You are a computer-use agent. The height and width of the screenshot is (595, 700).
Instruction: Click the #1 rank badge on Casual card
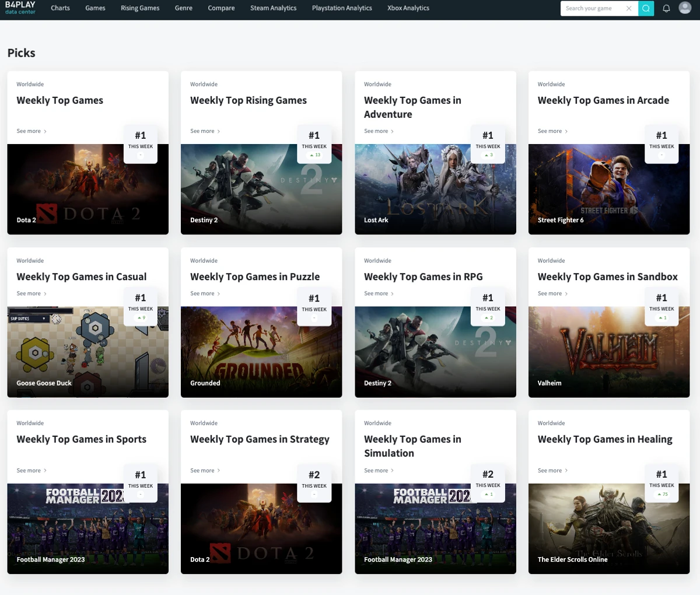[x=141, y=307]
